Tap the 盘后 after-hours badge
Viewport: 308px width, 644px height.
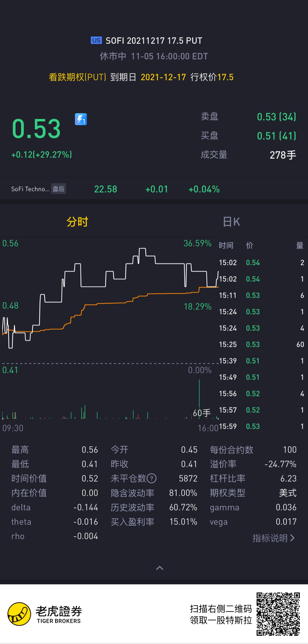(58, 189)
